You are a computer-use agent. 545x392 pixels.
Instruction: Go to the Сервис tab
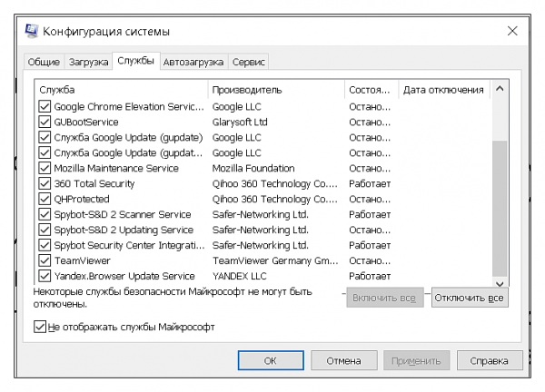(x=249, y=62)
